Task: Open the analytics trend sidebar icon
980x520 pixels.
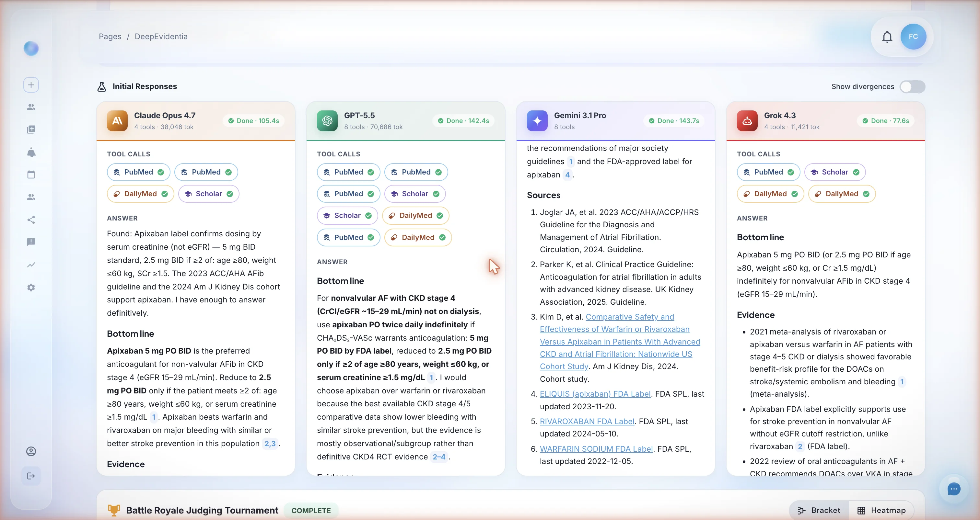Action: (31, 265)
